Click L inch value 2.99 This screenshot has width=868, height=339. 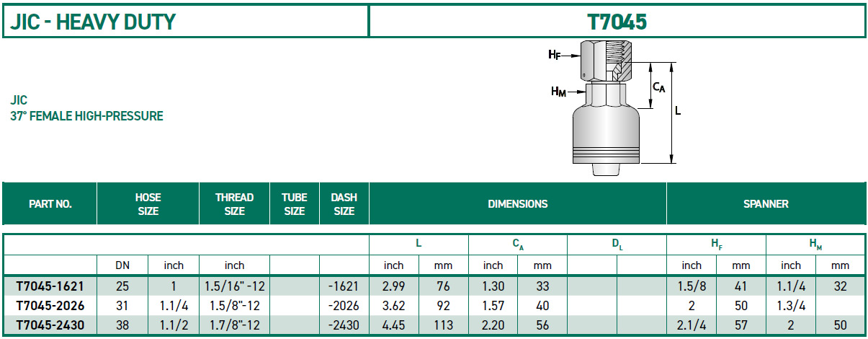point(393,286)
